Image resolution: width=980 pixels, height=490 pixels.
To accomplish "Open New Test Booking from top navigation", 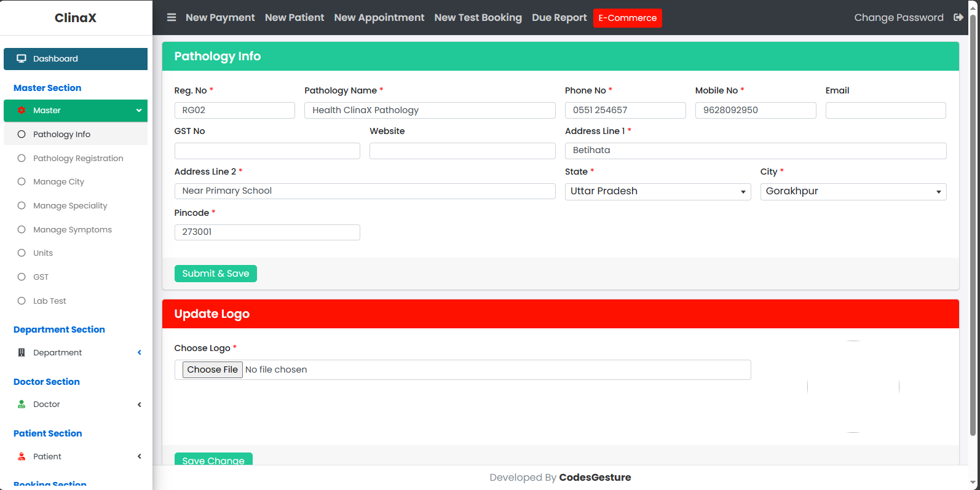I will [478, 18].
